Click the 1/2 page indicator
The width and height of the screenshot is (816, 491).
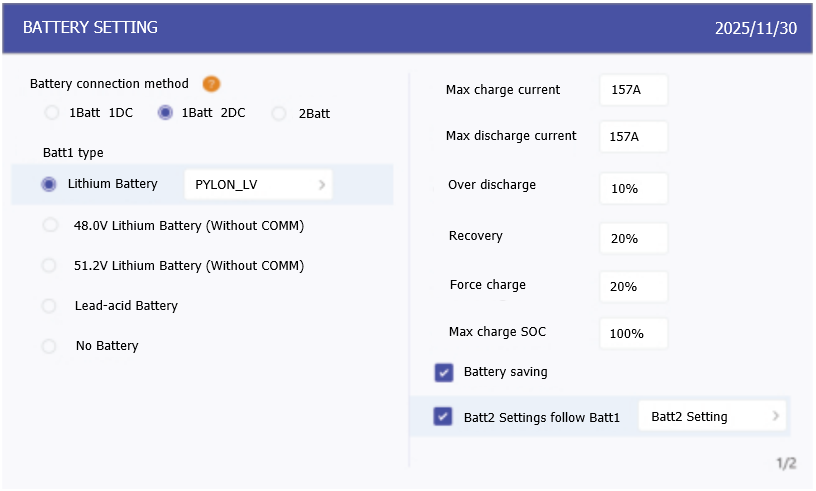click(787, 463)
